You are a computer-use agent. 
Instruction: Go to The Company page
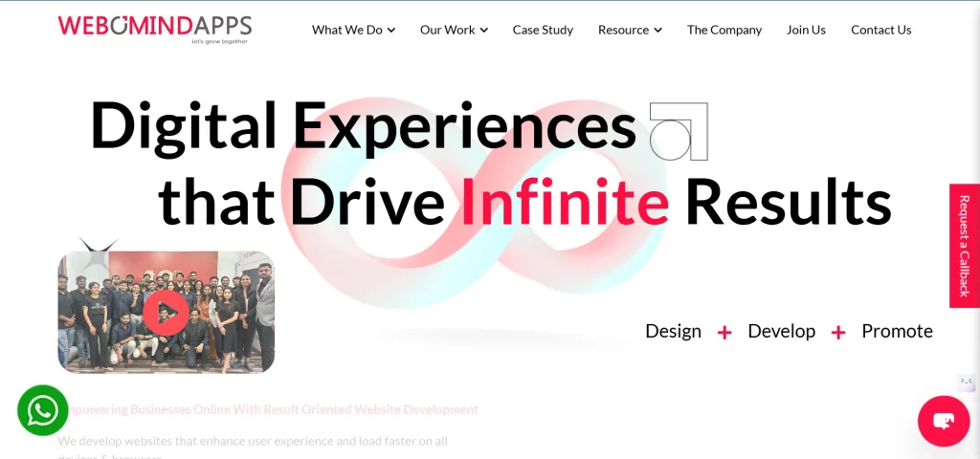pos(724,30)
